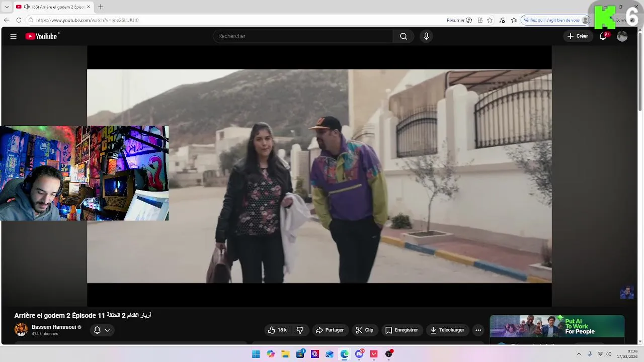Focus the Rechercher search field

click(x=303, y=36)
